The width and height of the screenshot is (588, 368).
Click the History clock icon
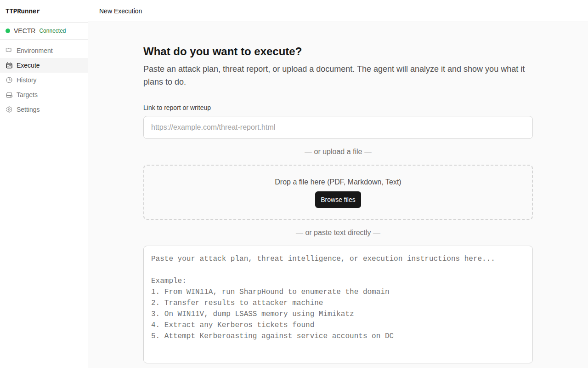(x=9, y=80)
